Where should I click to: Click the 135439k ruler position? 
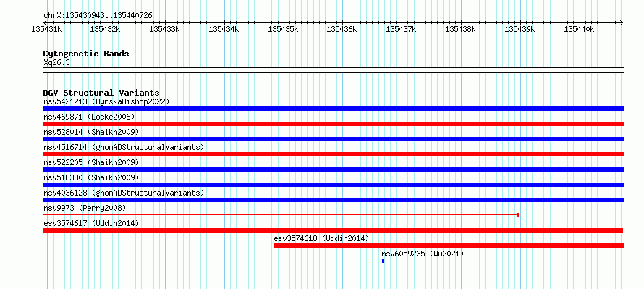click(x=520, y=29)
